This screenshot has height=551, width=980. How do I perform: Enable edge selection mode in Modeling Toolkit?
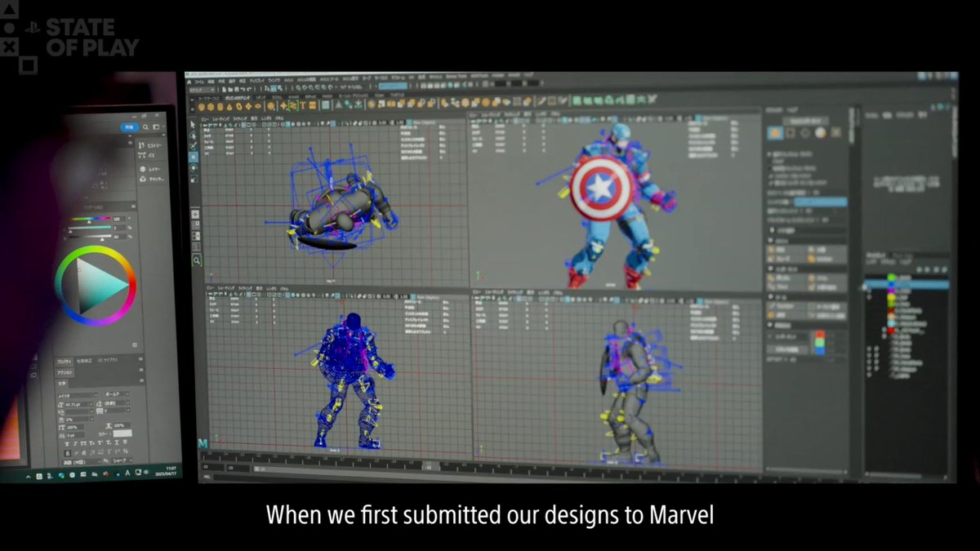tap(805, 133)
